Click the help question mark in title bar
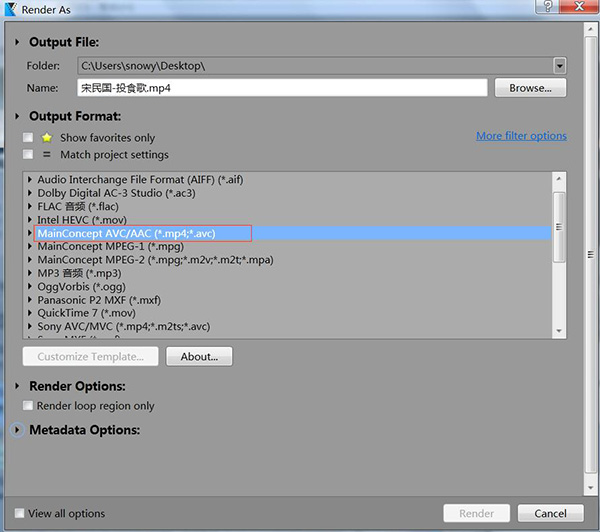The height and width of the screenshot is (532, 600). tap(541, 7)
